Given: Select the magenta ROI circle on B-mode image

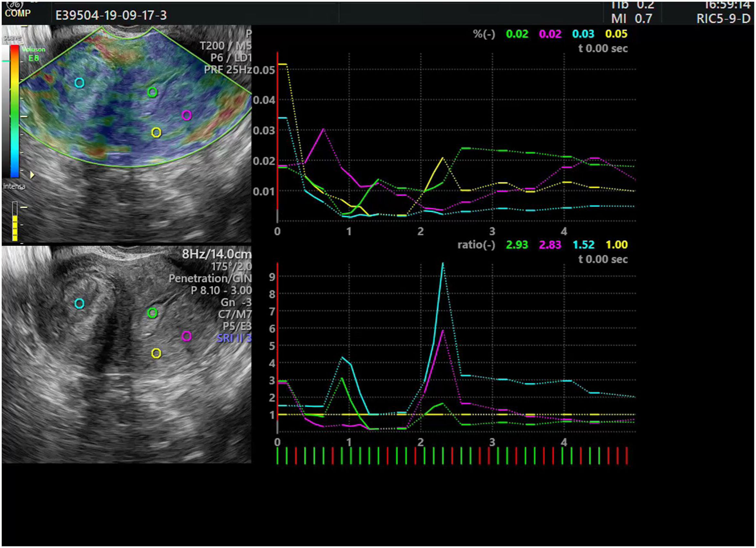Looking at the screenshot, I should (x=187, y=336).
